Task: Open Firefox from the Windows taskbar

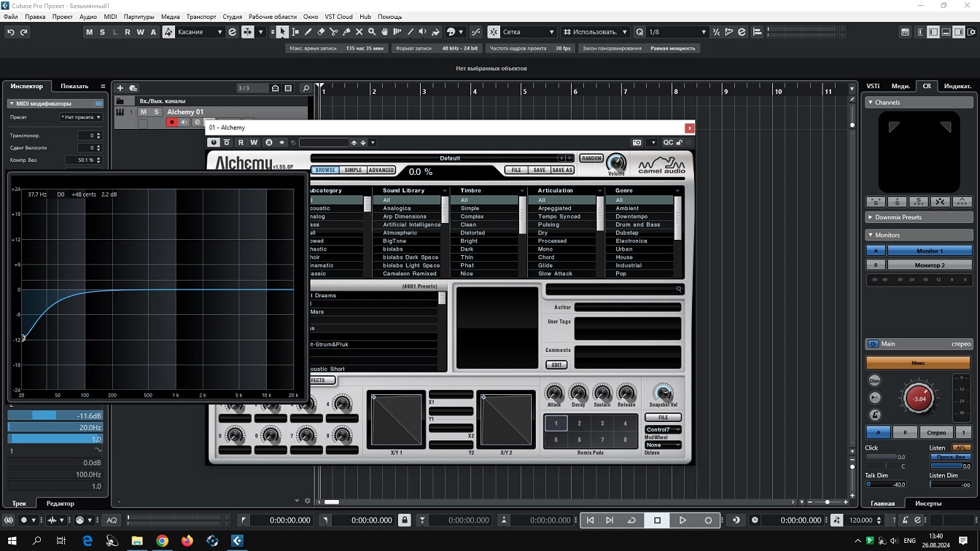Action: pos(187,541)
